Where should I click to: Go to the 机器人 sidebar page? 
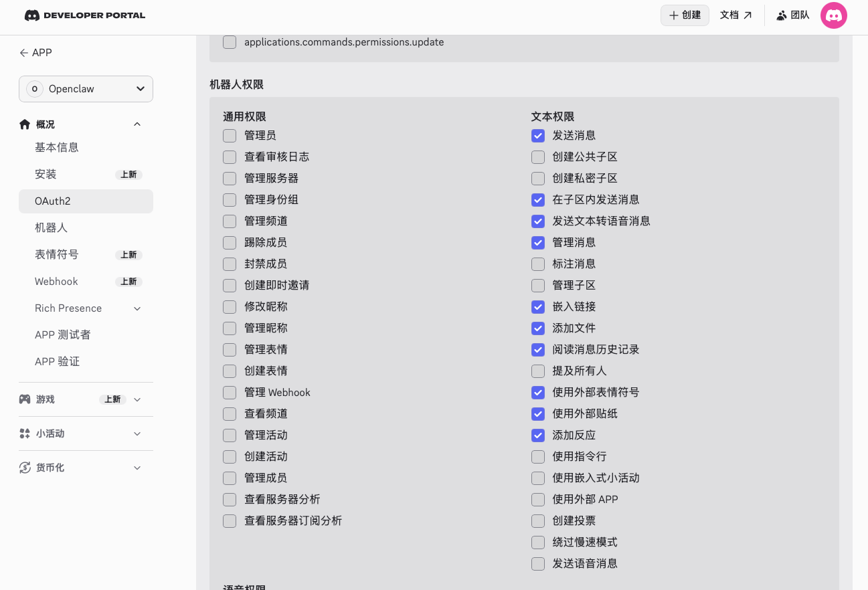52,228
